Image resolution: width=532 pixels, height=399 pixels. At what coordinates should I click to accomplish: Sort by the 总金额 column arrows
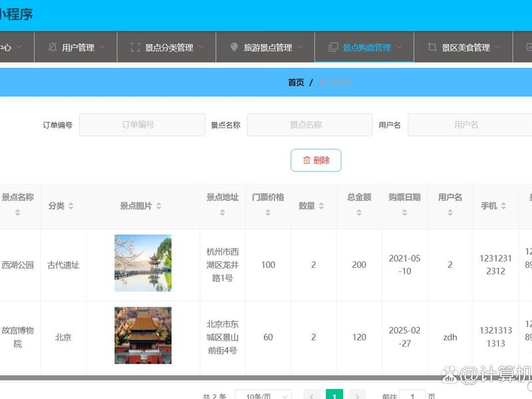coord(359,213)
